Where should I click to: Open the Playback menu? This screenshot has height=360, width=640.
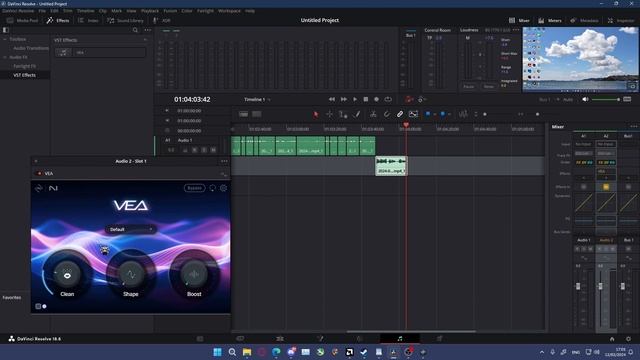[x=150, y=11]
